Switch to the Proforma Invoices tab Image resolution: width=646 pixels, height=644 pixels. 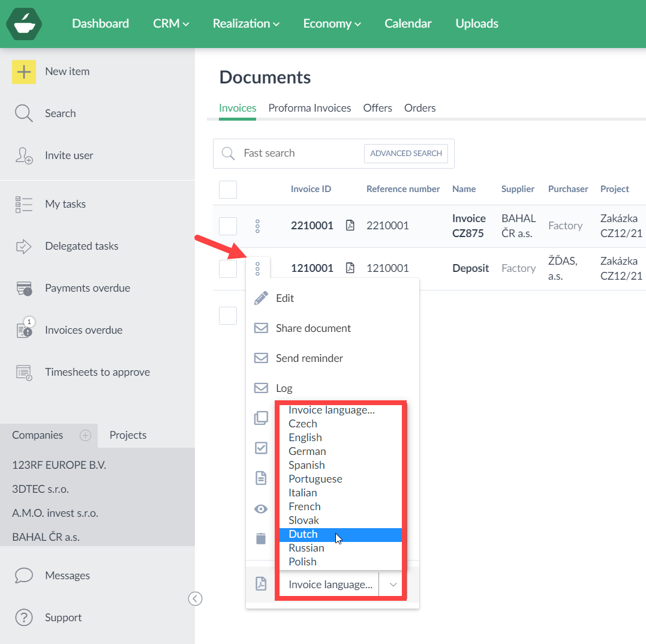pyautogui.click(x=310, y=108)
